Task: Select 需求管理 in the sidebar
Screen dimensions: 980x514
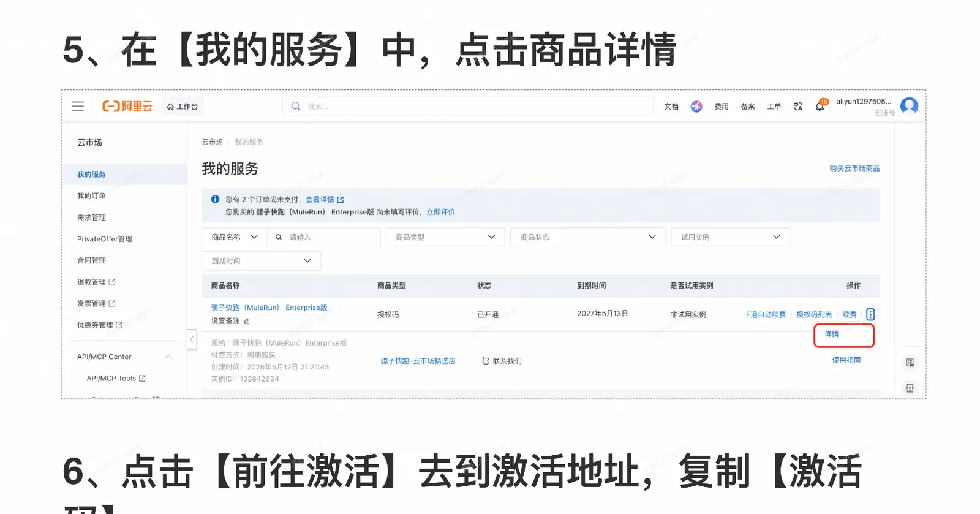Action: click(x=91, y=217)
